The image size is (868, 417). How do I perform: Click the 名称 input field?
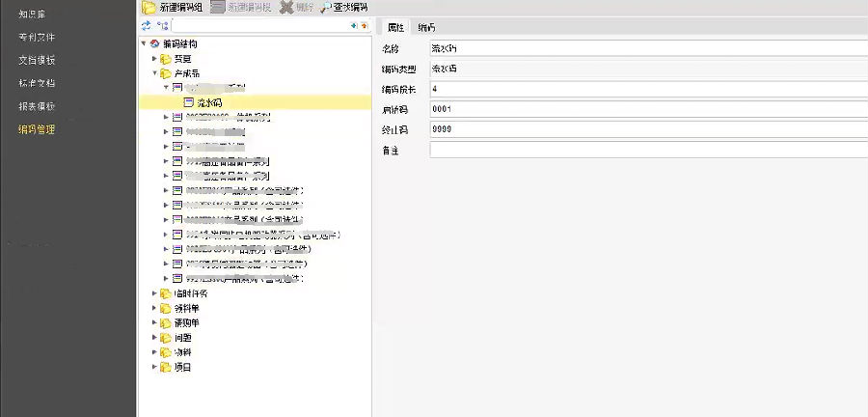pyautogui.click(x=649, y=48)
